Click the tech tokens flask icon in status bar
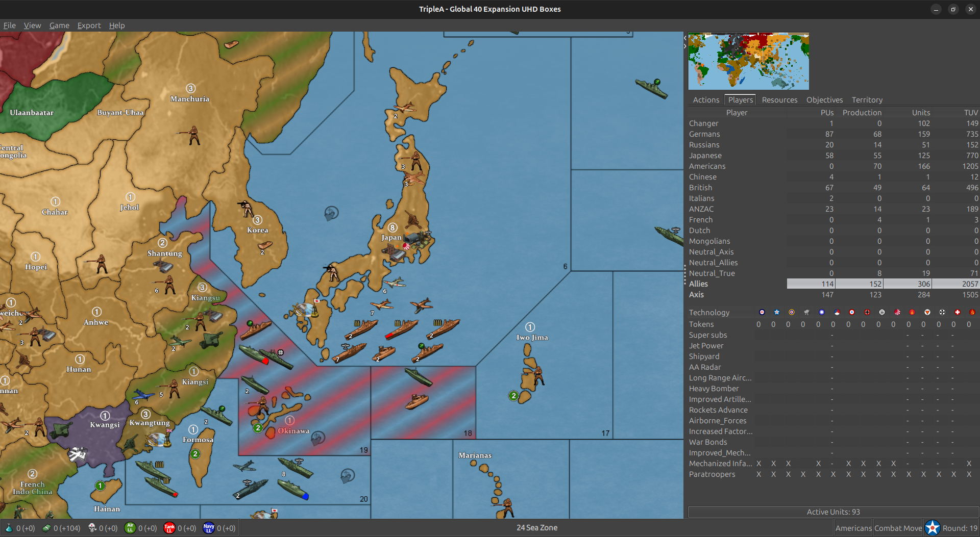Screen dimensions: 980x537 9,528
